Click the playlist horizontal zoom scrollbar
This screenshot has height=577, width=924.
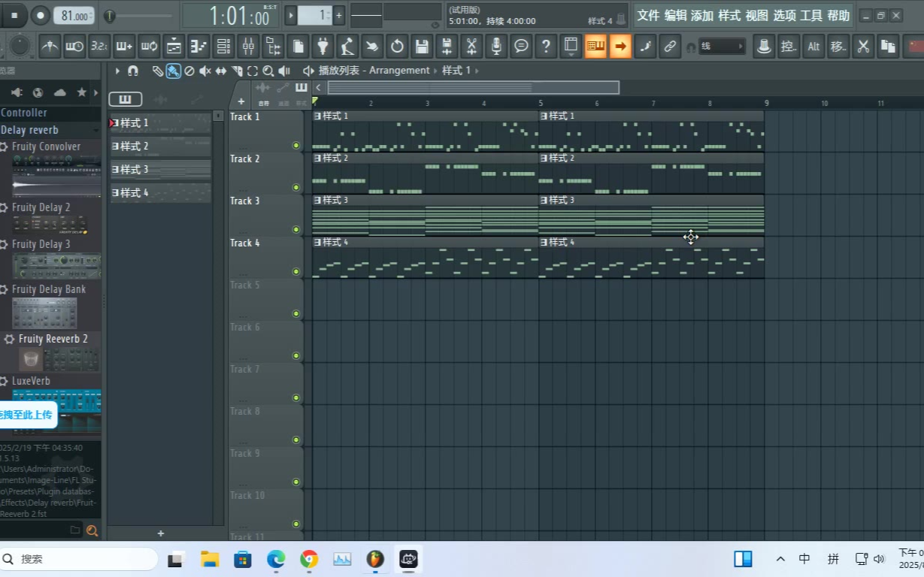(x=474, y=88)
